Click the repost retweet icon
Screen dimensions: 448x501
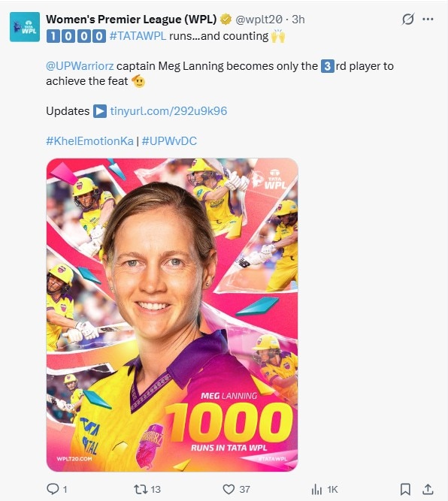(x=141, y=489)
